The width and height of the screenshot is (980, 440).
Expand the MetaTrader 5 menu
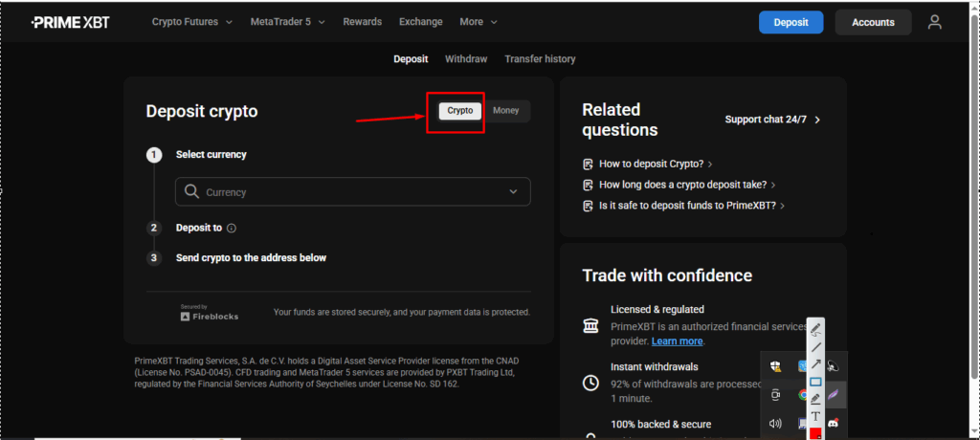coord(287,22)
